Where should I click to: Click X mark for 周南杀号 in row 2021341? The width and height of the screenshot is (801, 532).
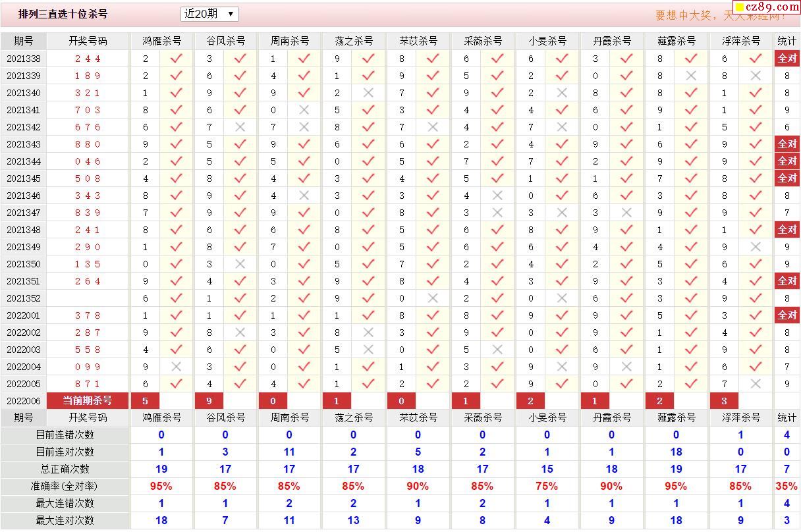pyautogui.click(x=304, y=110)
